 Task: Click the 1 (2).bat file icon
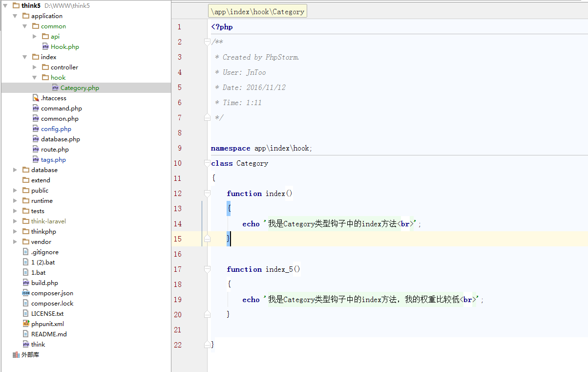pyautogui.click(x=26, y=262)
